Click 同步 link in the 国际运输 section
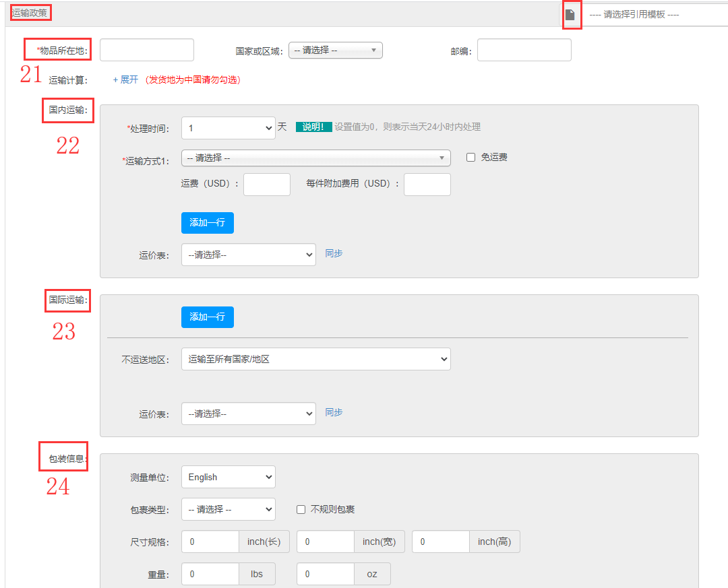The width and height of the screenshot is (728, 588). 334,413
